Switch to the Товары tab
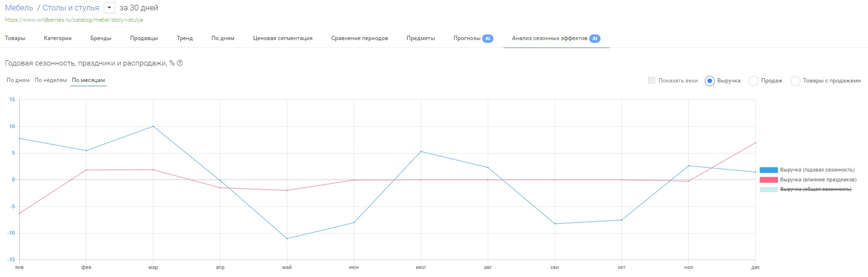The height and width of the screenshot is (277, 868). pyautogui.click(x=15, y=38)
